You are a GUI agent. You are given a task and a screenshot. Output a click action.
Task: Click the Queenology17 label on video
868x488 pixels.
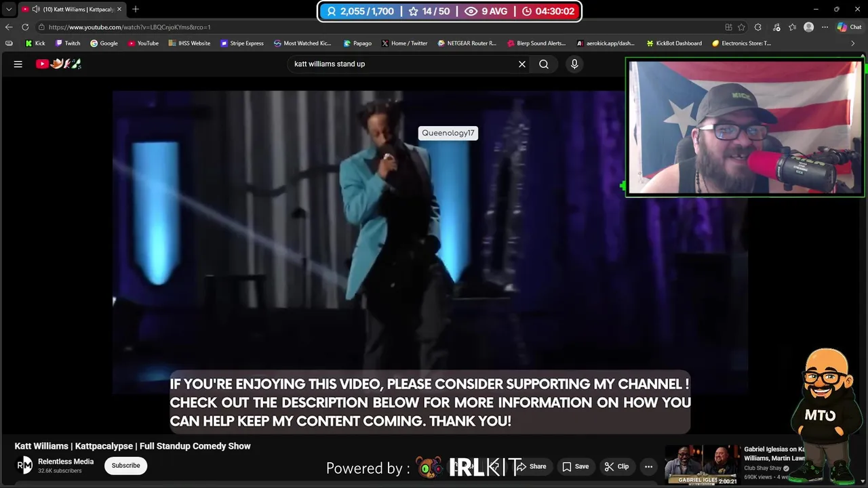pos(448,133)
